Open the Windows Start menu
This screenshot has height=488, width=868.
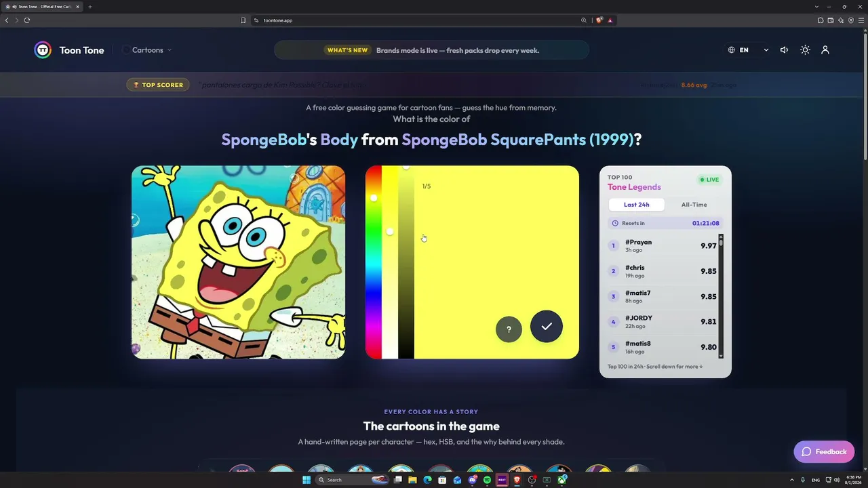click(307, 480)
